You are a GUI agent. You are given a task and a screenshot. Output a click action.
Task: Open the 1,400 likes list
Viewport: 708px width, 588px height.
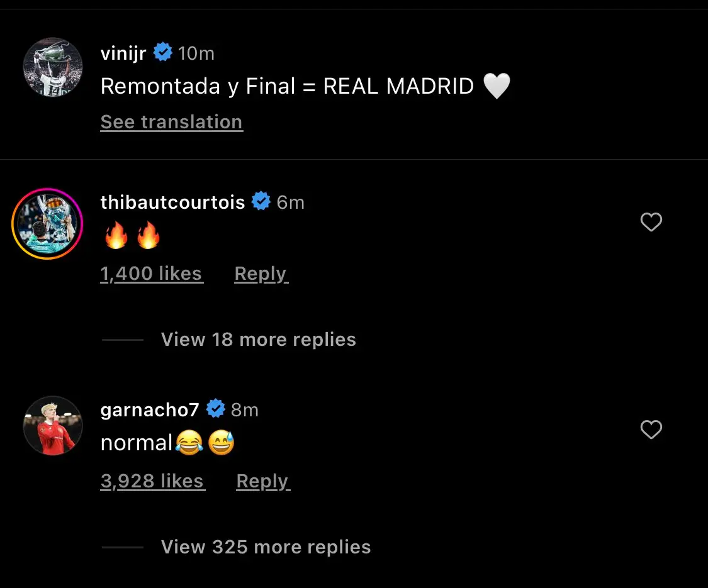pyautogui.click(x=151, y=273)
